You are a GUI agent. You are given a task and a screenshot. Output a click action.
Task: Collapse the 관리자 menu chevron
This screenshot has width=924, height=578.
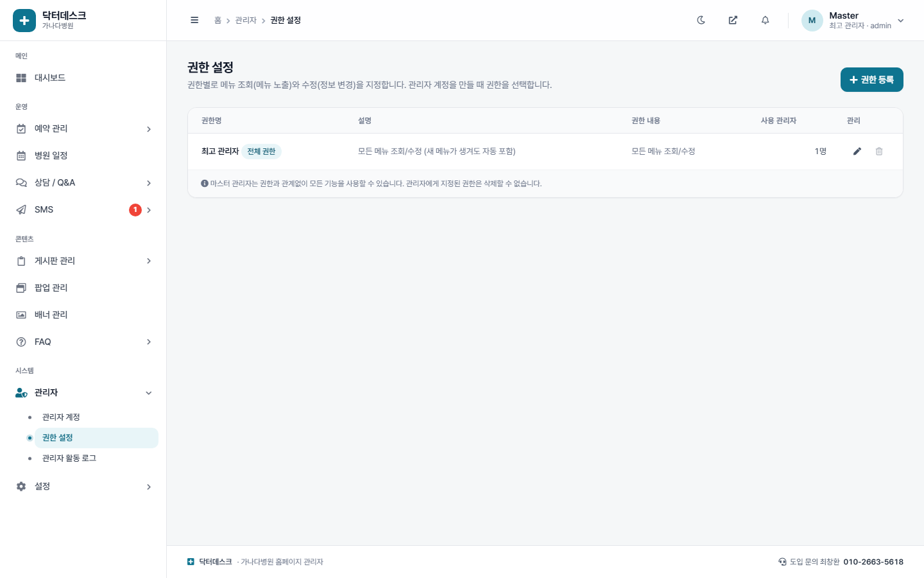pos(149,393)
